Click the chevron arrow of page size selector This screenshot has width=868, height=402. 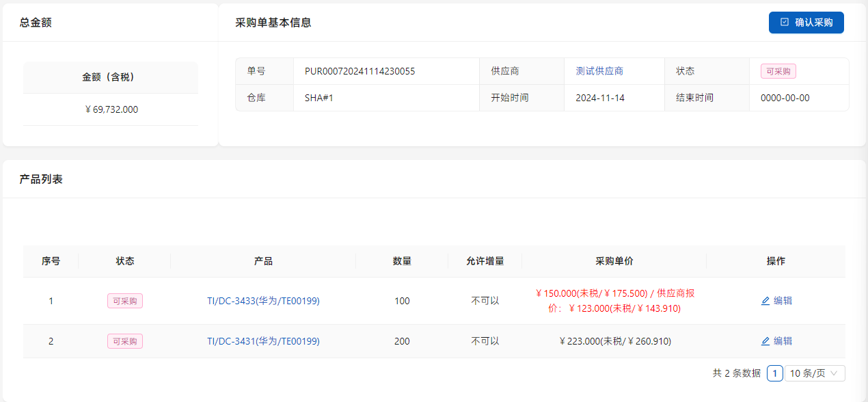click(835, 373)
